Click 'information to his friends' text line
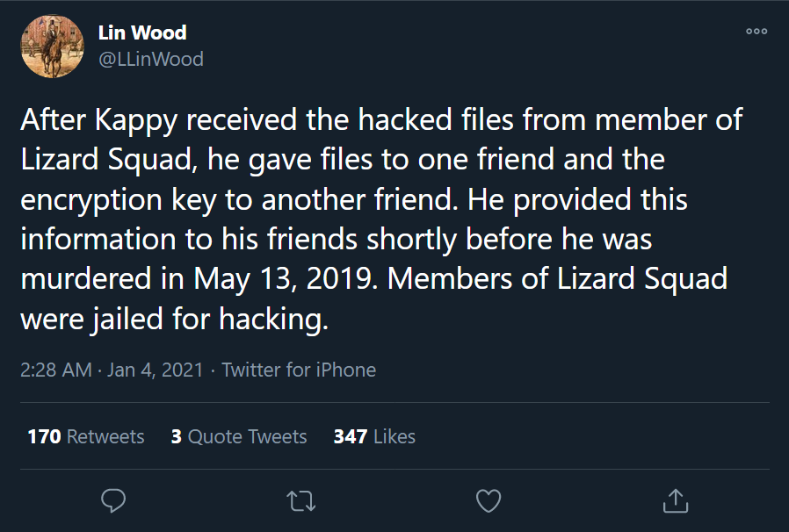This screenshot has height=532, width=789. point(189,240)
